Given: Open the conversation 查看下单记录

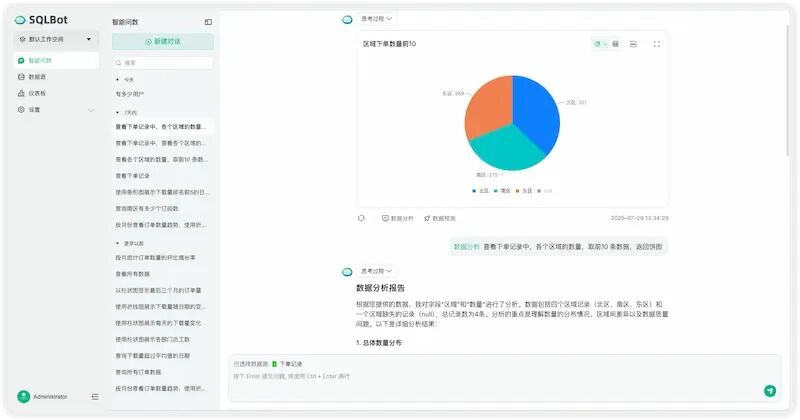Looking at the screenshot, I should pyautogui.click(x=163, y=176).
